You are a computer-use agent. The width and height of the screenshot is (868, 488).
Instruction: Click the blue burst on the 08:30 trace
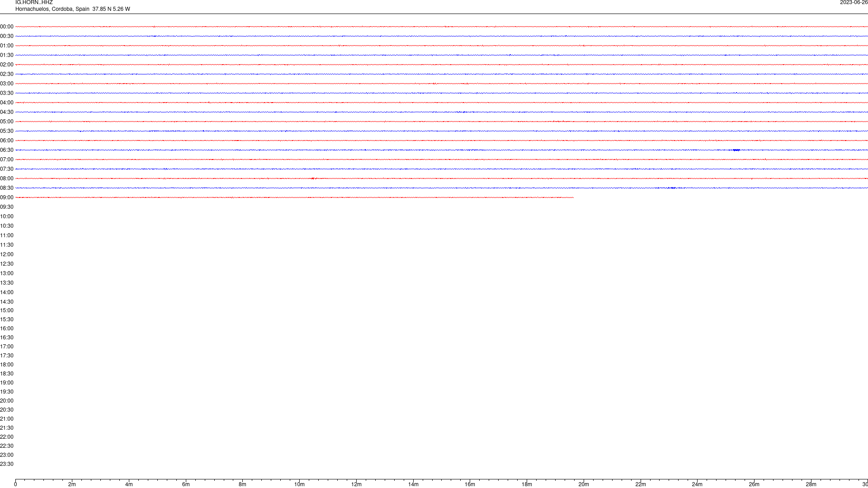point(671,188)
